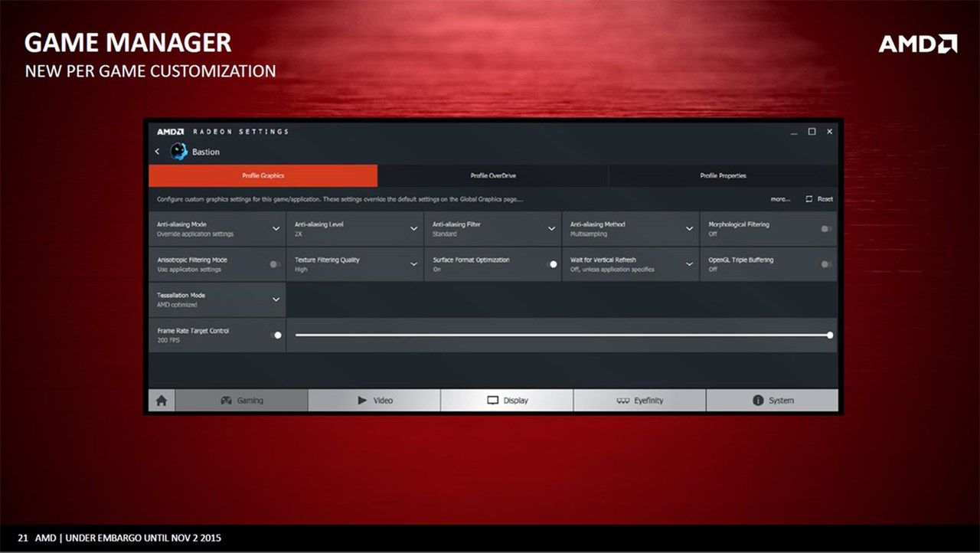Screen dimensions: 980x553
Task: Click the "UNDER EMBARGO UNTIL NOV 2 2015" footer
Action: pos(144,538)
